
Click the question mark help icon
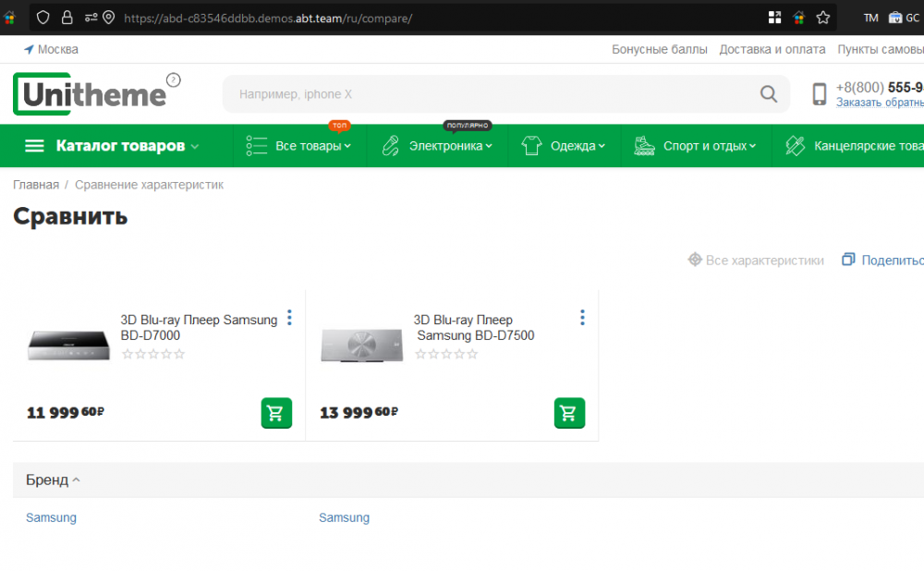point(174,80)
